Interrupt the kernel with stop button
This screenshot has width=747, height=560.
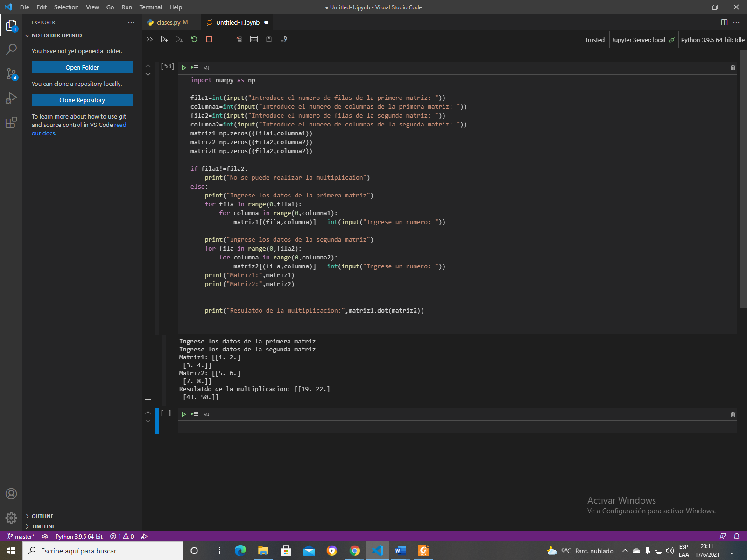[x=209, y=39]
